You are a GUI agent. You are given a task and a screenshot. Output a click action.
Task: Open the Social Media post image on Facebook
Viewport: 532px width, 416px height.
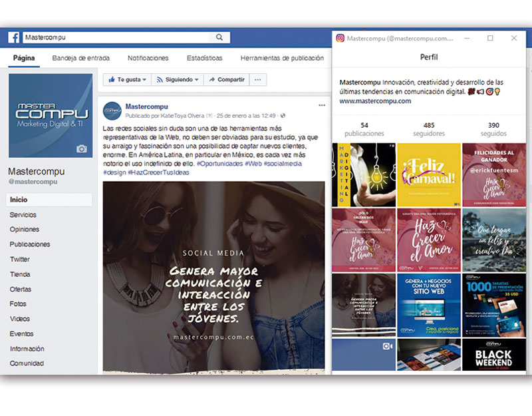pyautogui.click(x=213, y=278)
